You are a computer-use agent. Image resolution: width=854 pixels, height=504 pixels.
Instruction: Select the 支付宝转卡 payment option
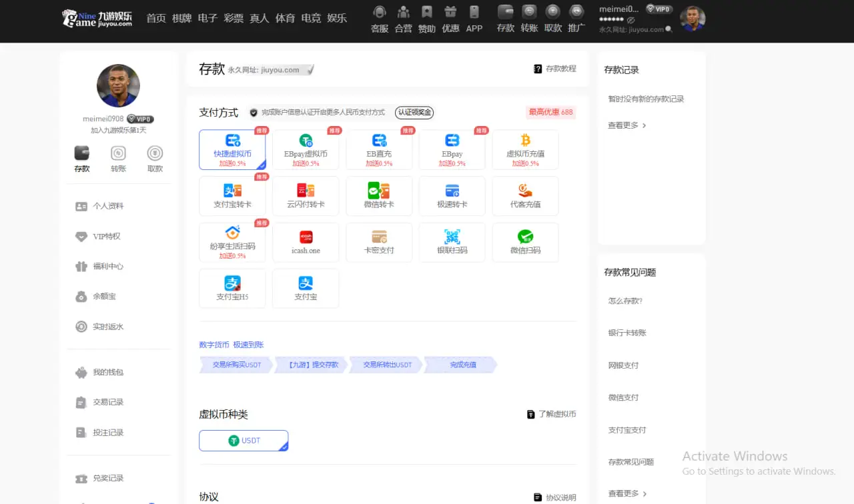[232, 196]
